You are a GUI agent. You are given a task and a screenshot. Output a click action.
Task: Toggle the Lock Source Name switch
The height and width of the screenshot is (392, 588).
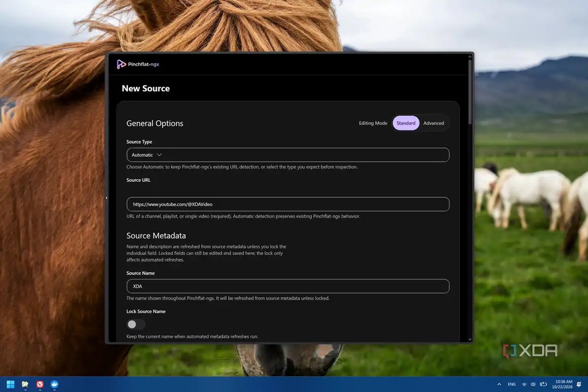pyautogui.click(x=136, y=324)
